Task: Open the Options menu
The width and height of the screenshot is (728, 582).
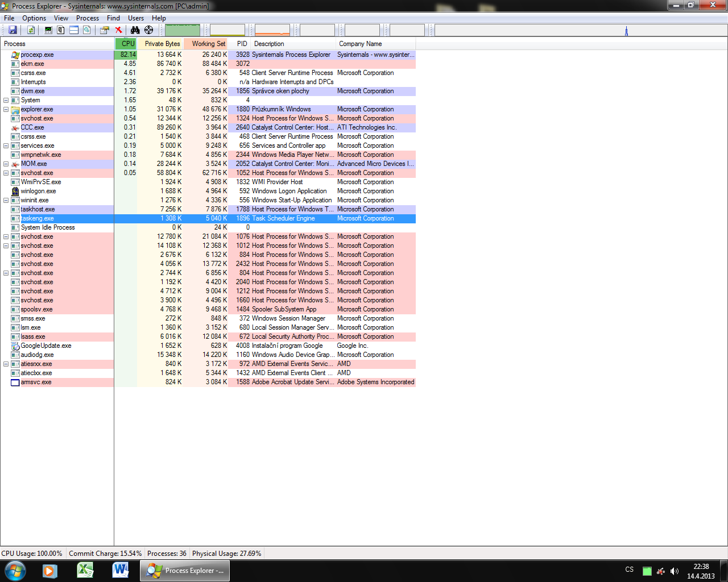Action: (34, 18)
